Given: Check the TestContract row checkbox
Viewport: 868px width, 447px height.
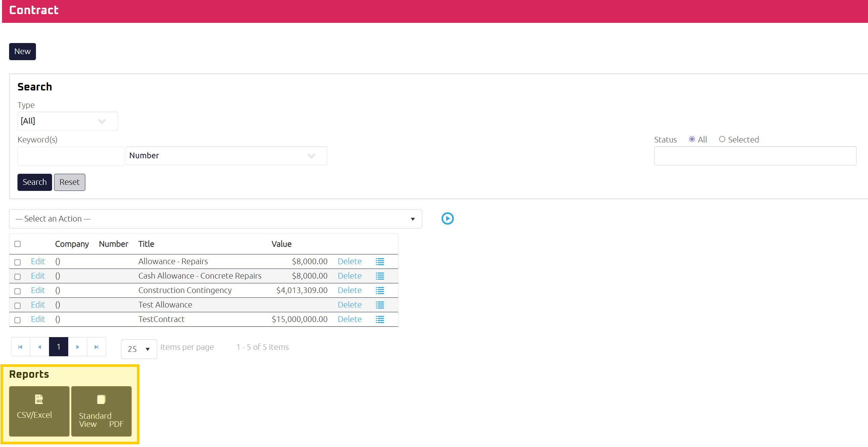Looking at the screenshot, I should pyautogui.click(x=17, y=320).
